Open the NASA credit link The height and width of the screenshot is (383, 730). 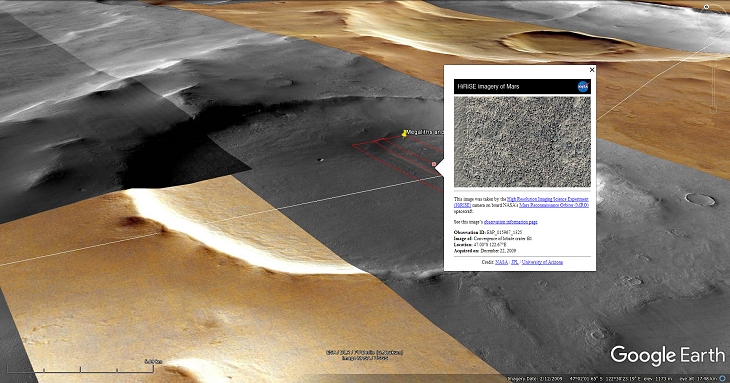[x=501, y=262]
